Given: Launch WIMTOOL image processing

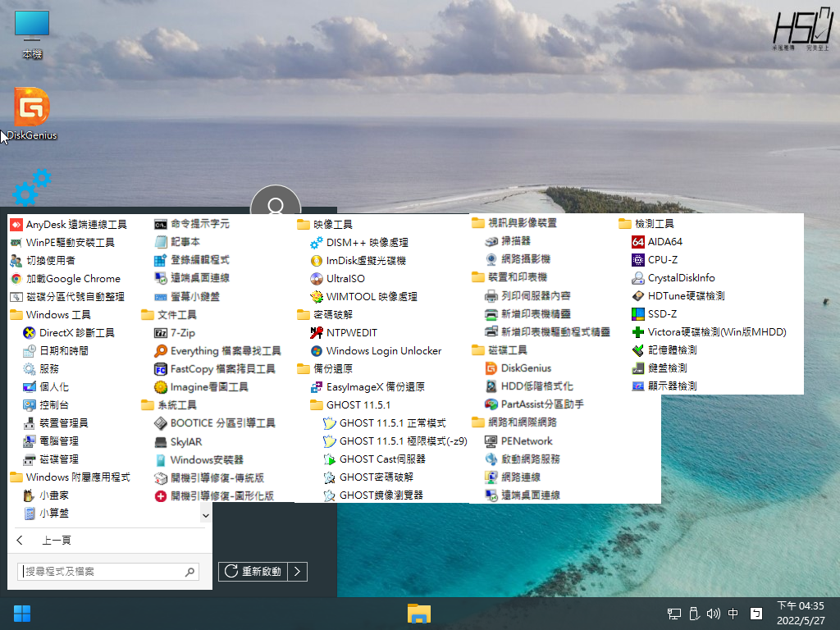Looking at the screenshot, I should (363, 297).
